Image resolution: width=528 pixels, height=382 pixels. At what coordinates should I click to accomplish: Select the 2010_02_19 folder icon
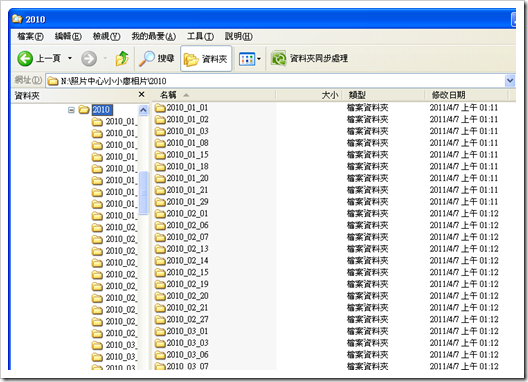click(x=160, y=284)
